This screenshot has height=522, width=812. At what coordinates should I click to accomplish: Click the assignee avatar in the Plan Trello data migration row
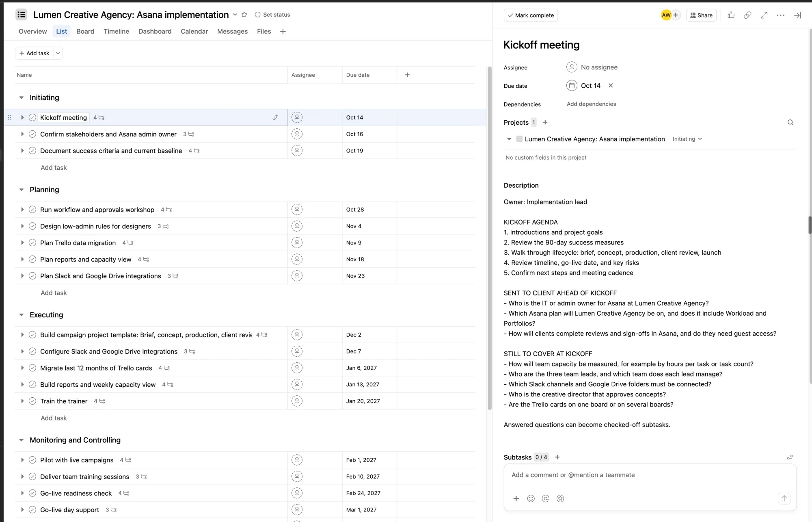297,243
